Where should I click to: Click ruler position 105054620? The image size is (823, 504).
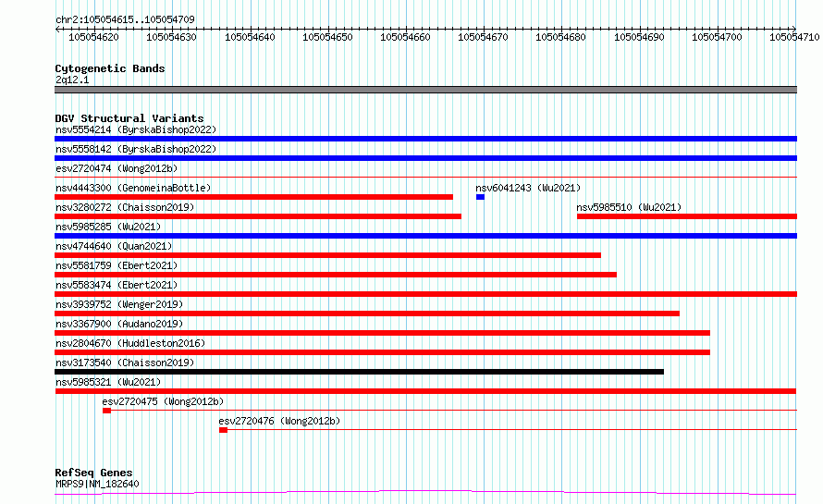94,37
